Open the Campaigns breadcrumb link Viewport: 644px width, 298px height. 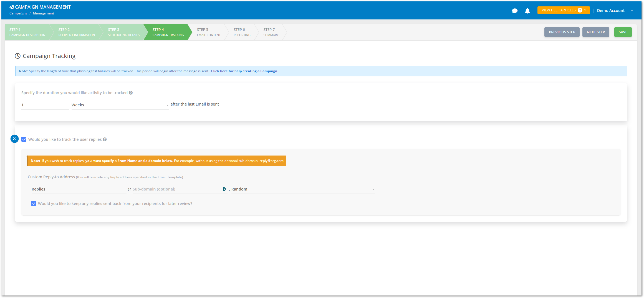coord(18,13)
